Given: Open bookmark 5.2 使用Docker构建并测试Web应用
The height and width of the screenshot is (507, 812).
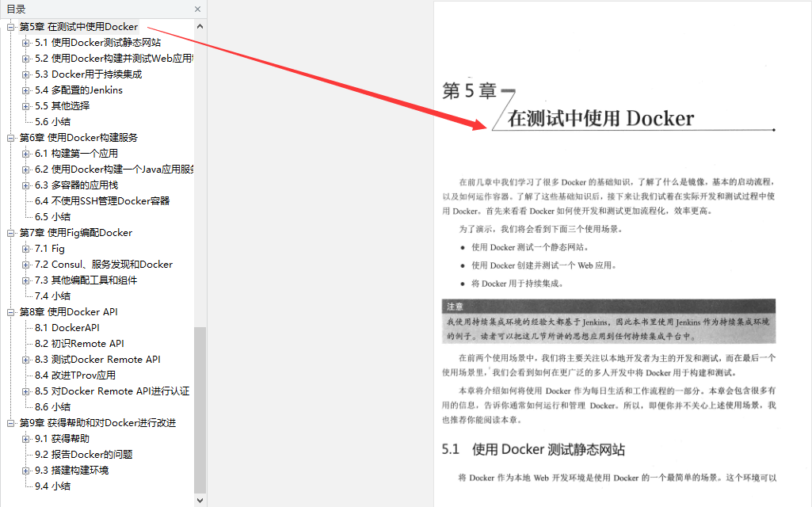Looking at the screenshot, I should point(114,59).
